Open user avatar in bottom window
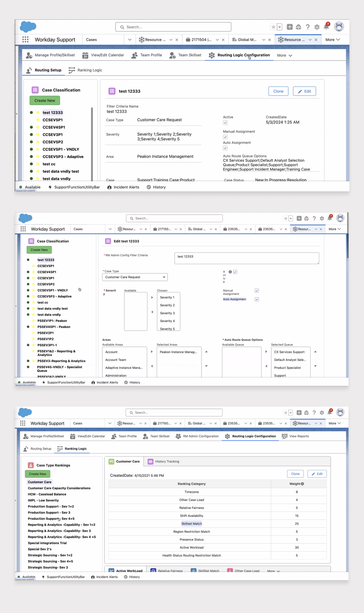The height and width of the screenshot is (613, 364). 340,412
